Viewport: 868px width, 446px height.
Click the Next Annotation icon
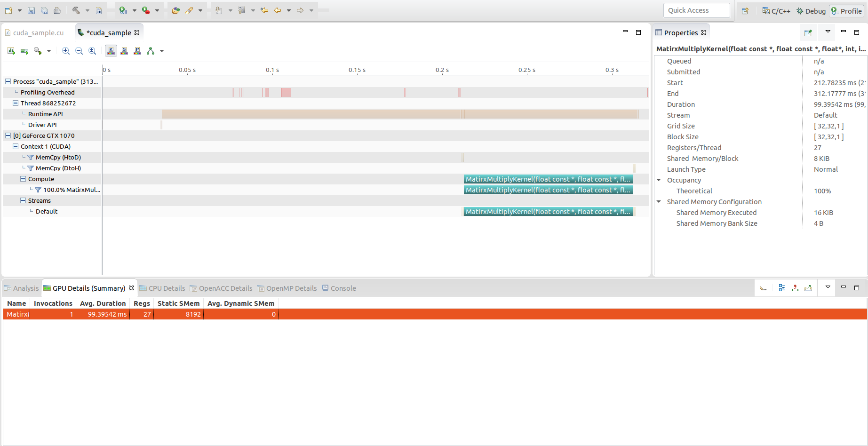219,10
